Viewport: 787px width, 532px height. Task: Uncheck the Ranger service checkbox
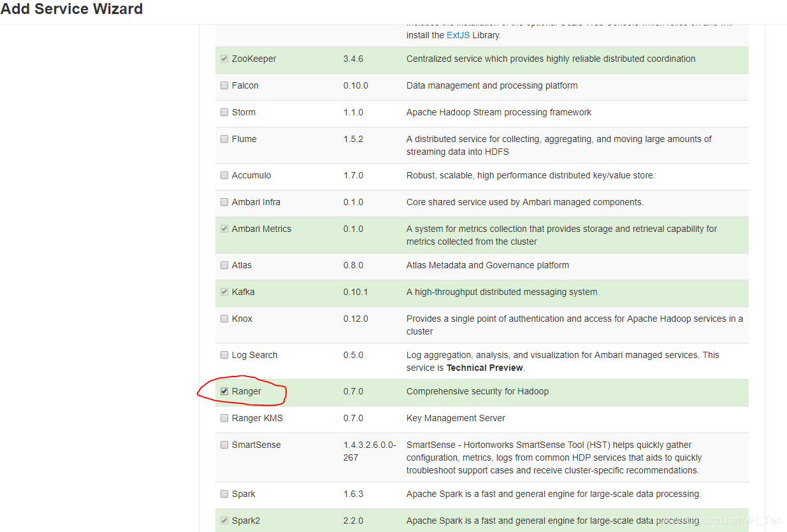(x=224, y=391)
